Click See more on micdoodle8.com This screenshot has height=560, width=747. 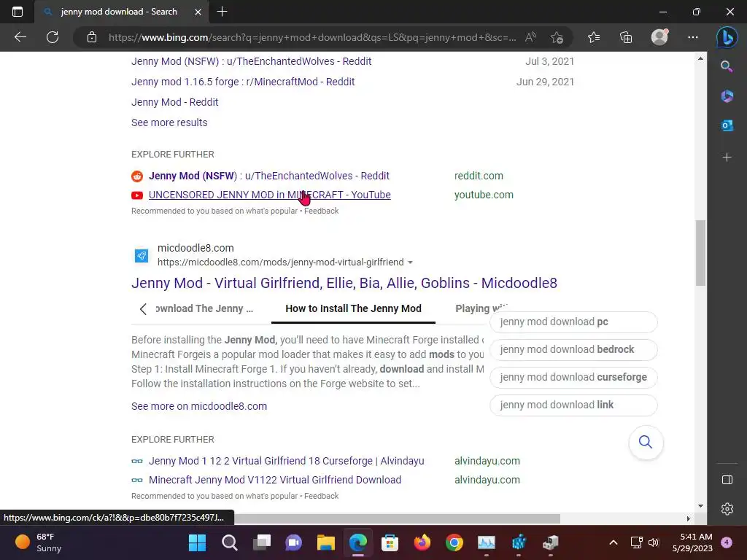pyautogui.click(x=199, y=406)
